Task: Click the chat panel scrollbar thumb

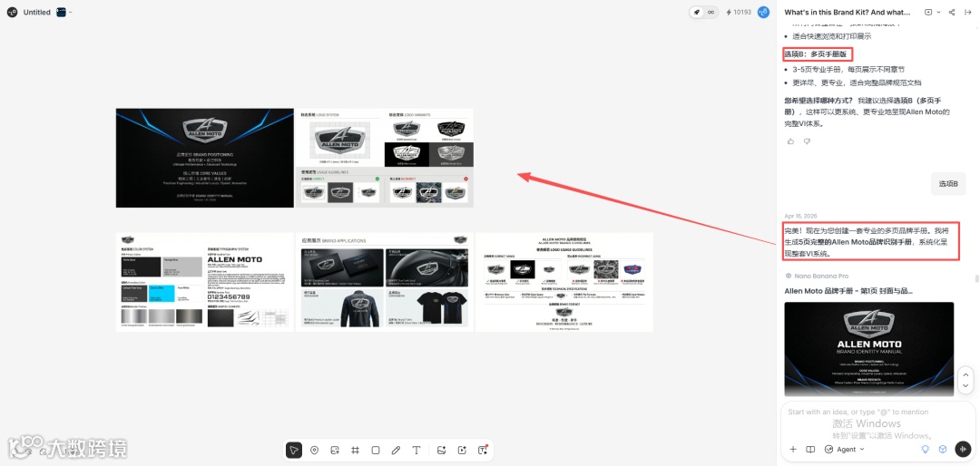Action: point(977,278)
